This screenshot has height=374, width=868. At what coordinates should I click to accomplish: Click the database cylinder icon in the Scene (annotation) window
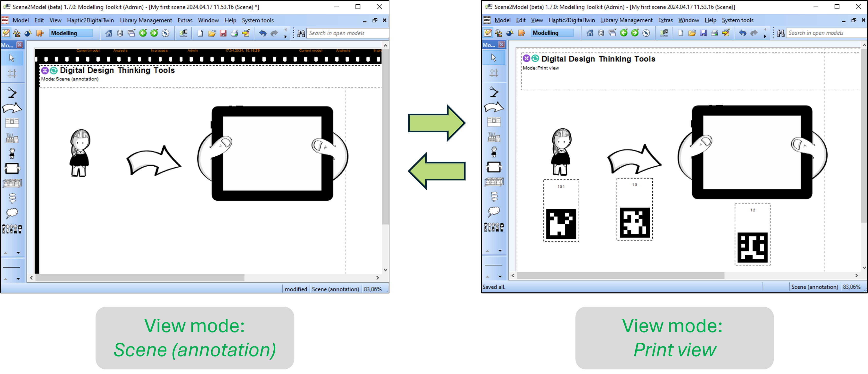[120, 33]
